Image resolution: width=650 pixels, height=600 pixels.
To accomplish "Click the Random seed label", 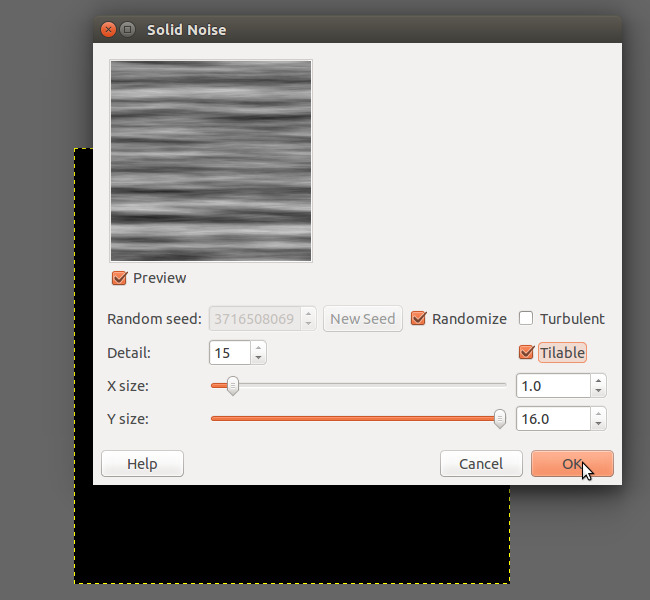I will pyautogui.click(x=154, y=319).
